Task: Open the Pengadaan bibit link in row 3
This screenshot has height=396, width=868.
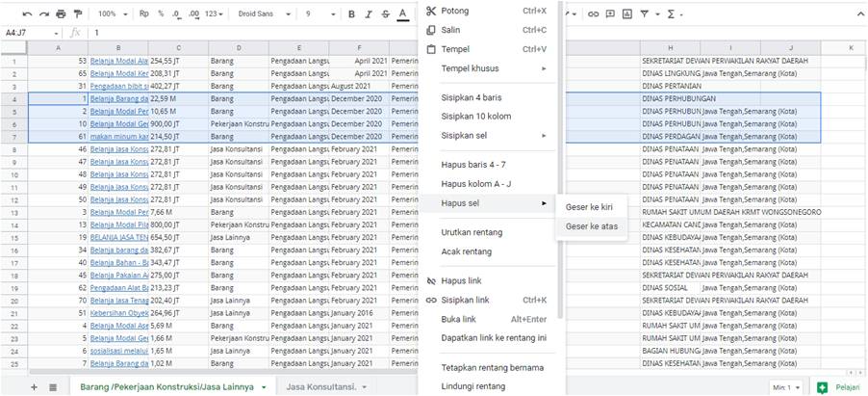Action: [119, 86]
